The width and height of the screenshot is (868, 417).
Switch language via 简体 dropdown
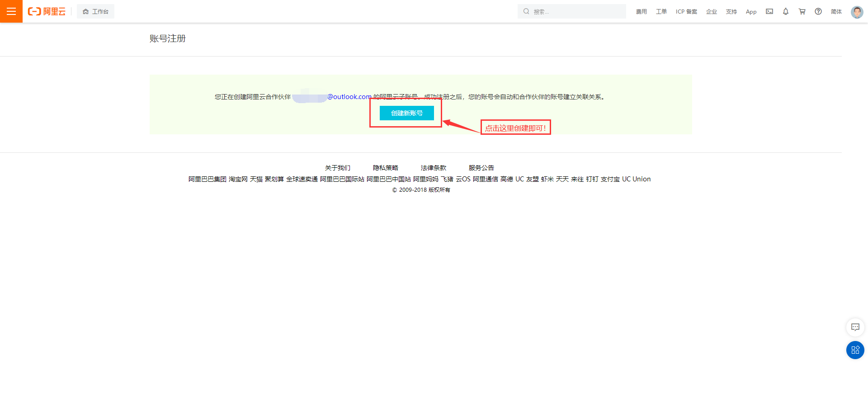point(836,12)
